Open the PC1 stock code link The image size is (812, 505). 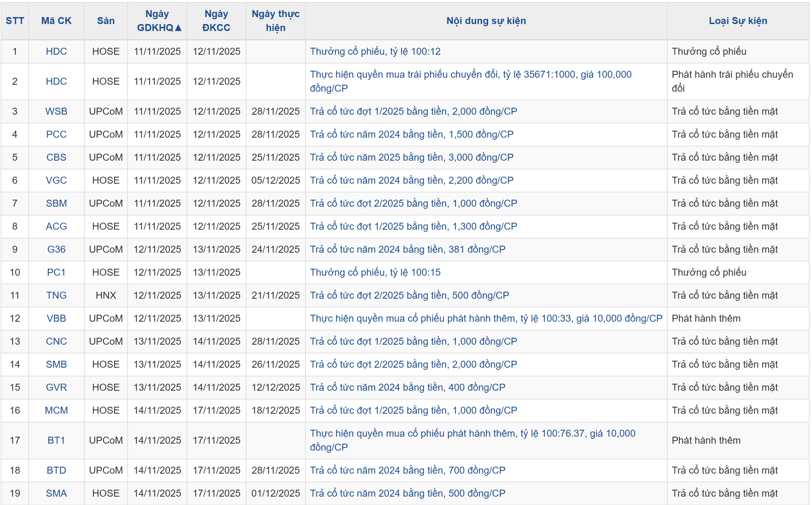pyautogui.click(x=56, y=272)
